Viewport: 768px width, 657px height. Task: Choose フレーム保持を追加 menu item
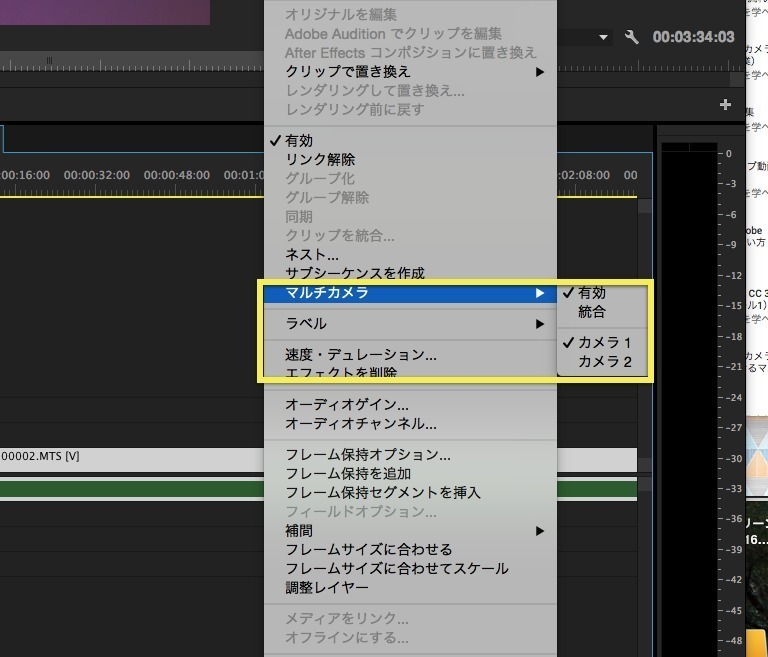pos(410,473)
